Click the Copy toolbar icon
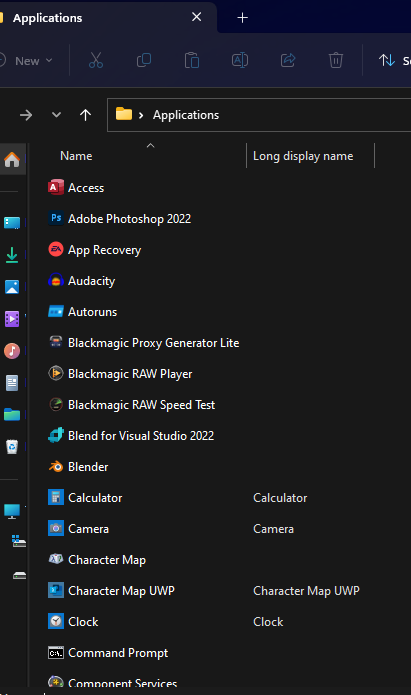This screenshot has height=695, width=411. (144, 60)
